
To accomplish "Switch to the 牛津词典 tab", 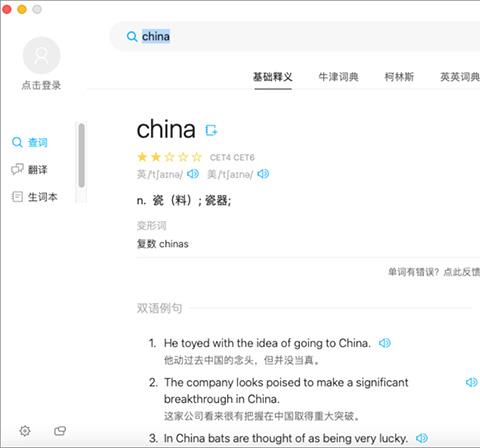I will [338, 77].
